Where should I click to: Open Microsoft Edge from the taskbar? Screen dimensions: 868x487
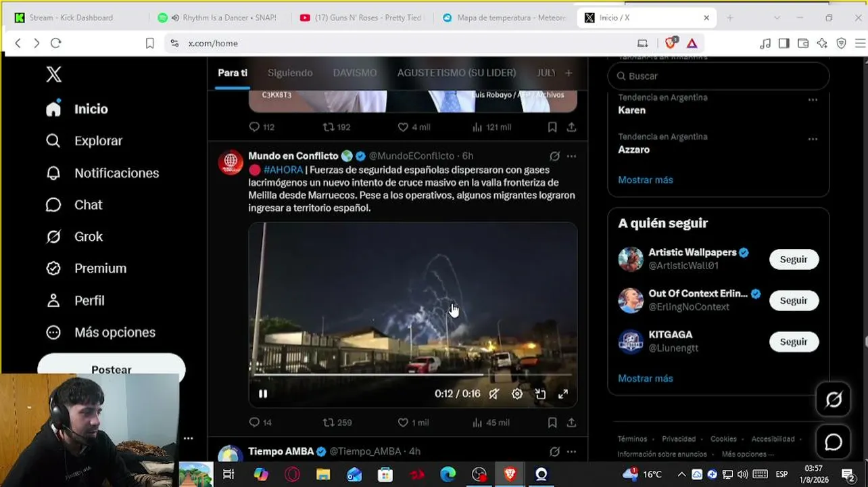point(448,474)
